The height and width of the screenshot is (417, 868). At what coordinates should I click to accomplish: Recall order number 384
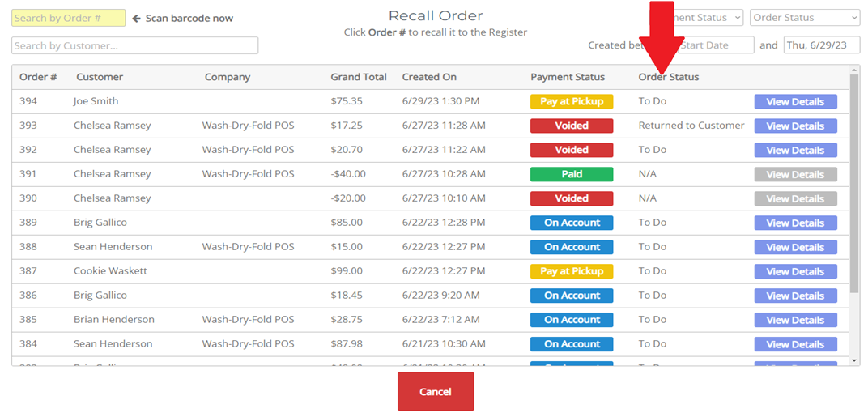tap(28, 344)
